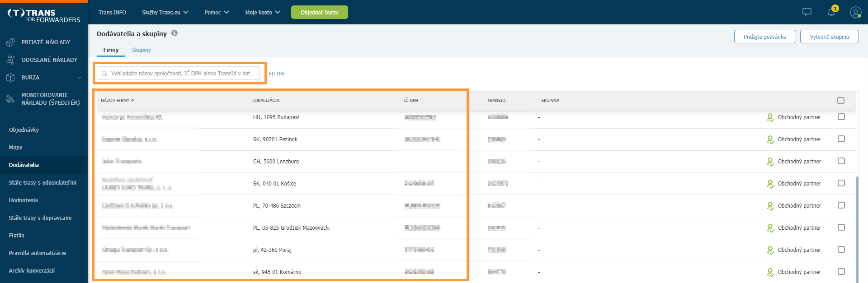Click the Trans for Forwarders logo
This screenshot has height=283, width=868.
pyautogui.click(x=43, y=16)
